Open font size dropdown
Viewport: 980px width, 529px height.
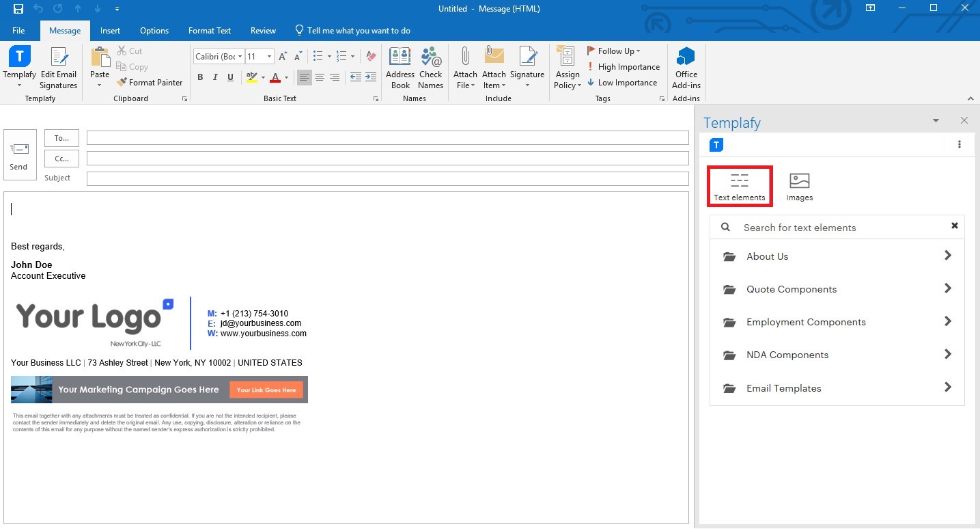point(270,56)
